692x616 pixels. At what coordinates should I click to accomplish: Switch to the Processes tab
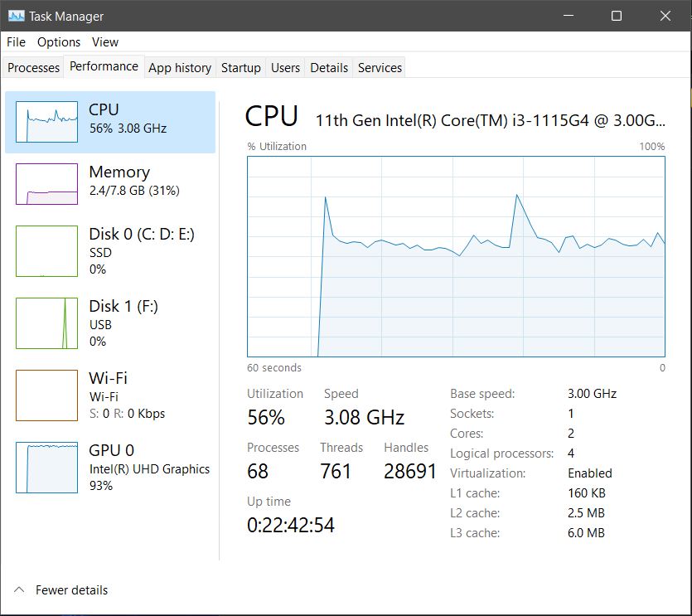34,68
